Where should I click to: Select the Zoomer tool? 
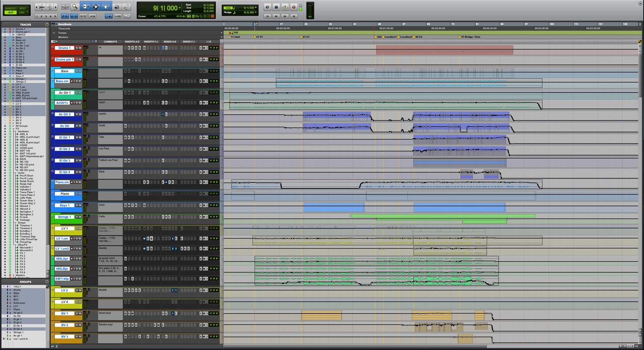point(75,7)
